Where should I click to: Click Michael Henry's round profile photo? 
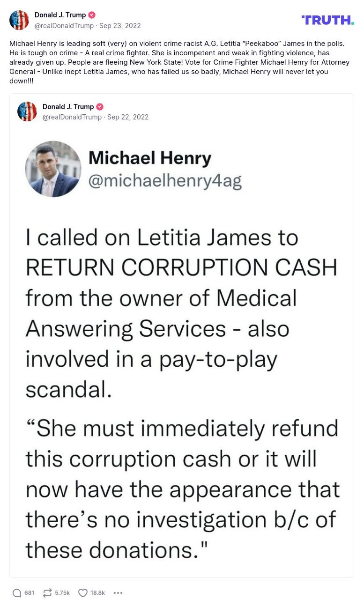tap(53, 169)
